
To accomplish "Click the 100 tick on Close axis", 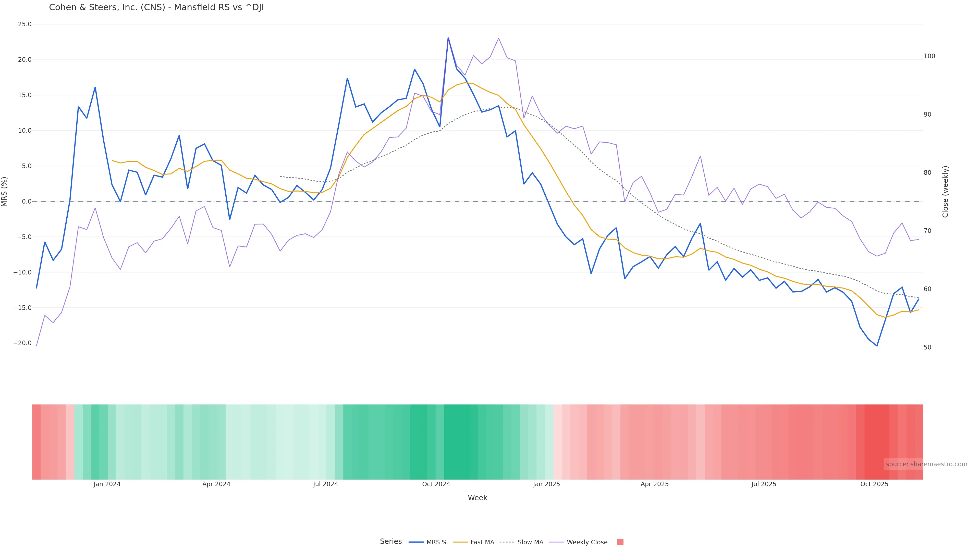I will tap(929, 56).
